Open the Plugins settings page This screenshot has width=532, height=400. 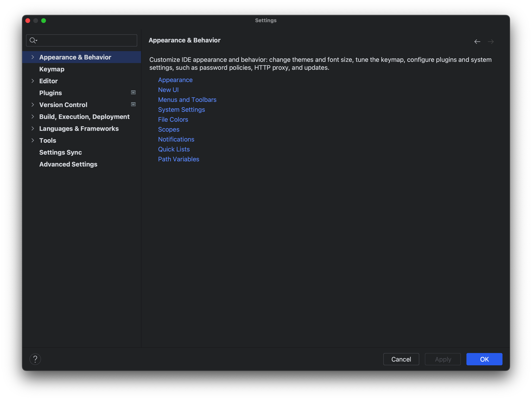(x=82, y=93)
